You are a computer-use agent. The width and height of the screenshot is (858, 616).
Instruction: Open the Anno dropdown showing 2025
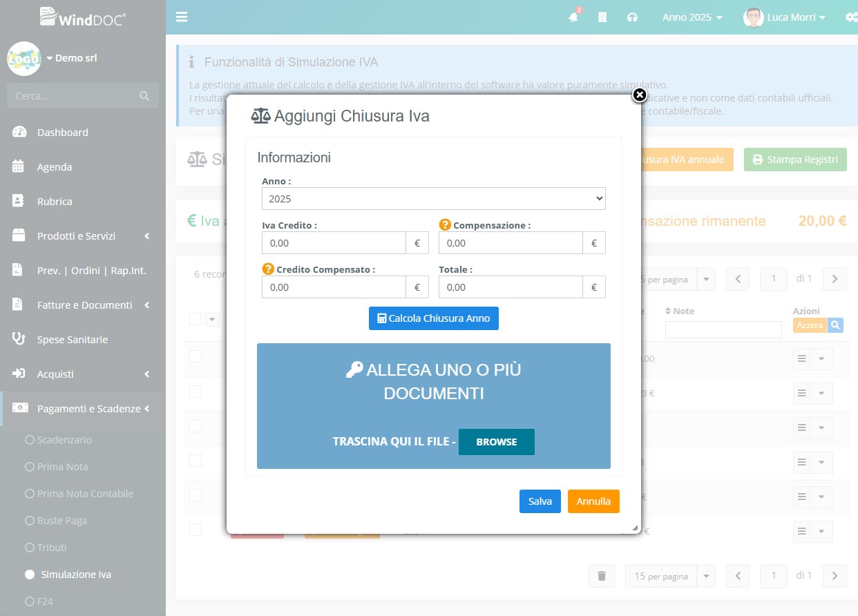click(x=433, y=199)
